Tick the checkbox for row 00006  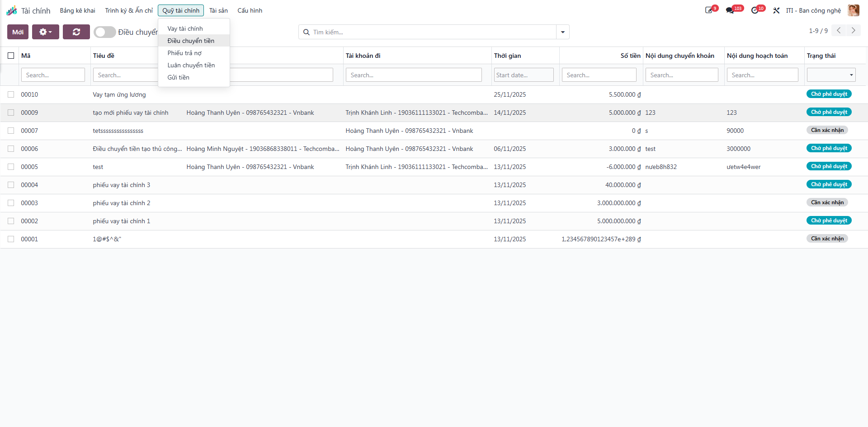tap(11, 149)
